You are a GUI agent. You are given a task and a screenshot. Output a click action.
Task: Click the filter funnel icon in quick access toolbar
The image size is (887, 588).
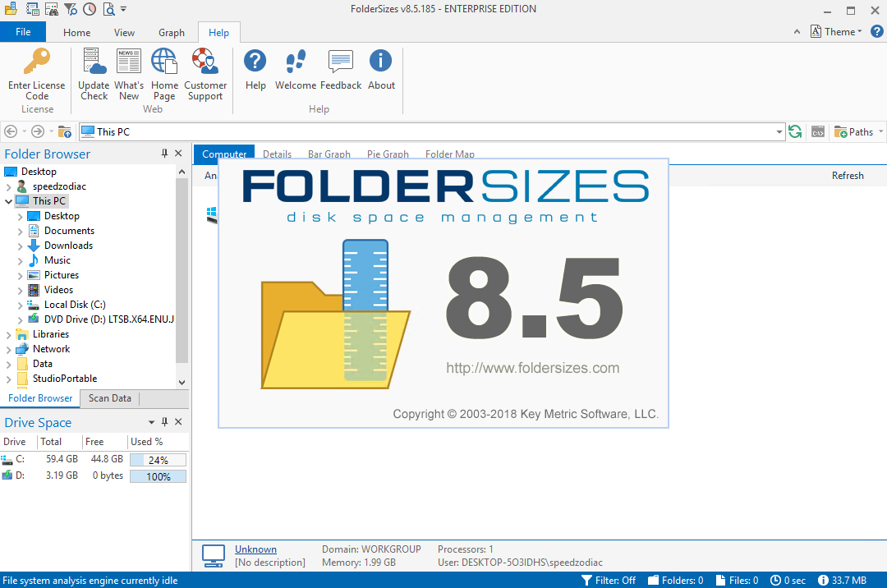click(x=70, y=9)
